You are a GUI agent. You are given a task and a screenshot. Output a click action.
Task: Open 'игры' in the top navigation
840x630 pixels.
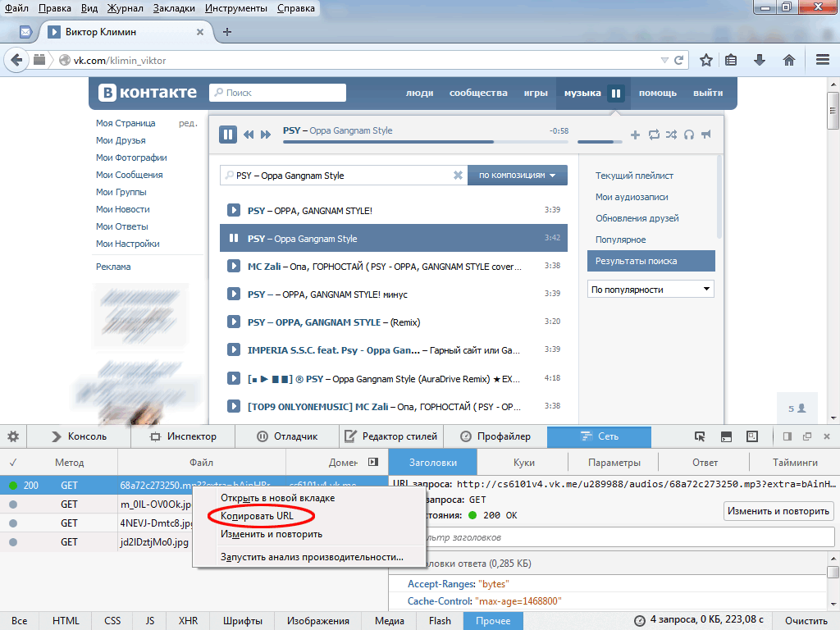point(536,93)
